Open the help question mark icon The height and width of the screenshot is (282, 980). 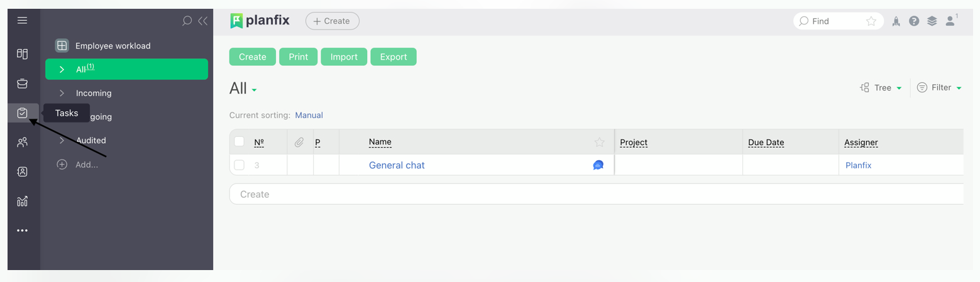point(914,21)
